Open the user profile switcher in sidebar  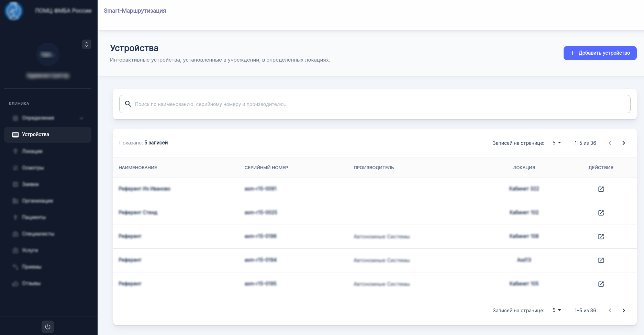[87, 44]
